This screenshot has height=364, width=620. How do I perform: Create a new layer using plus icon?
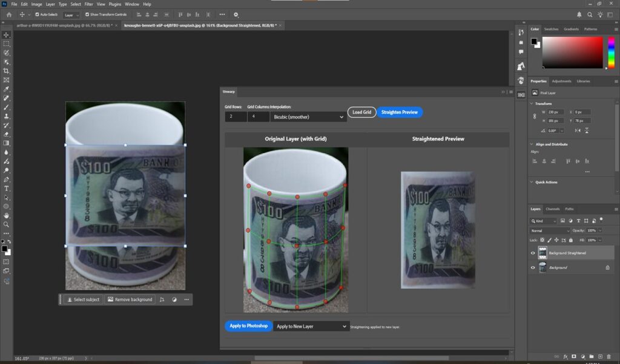click(600, 357)
